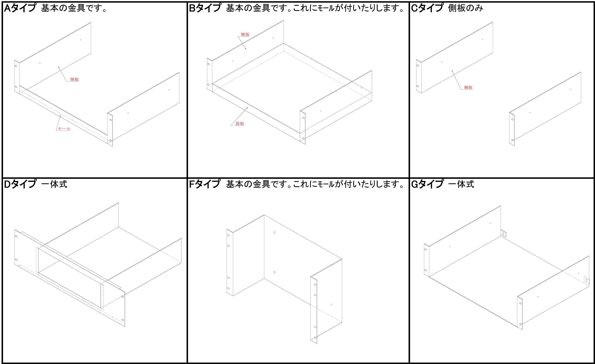
Task: Click "一体式" beside the Dタイプ heading
Action: pos(54,184)
